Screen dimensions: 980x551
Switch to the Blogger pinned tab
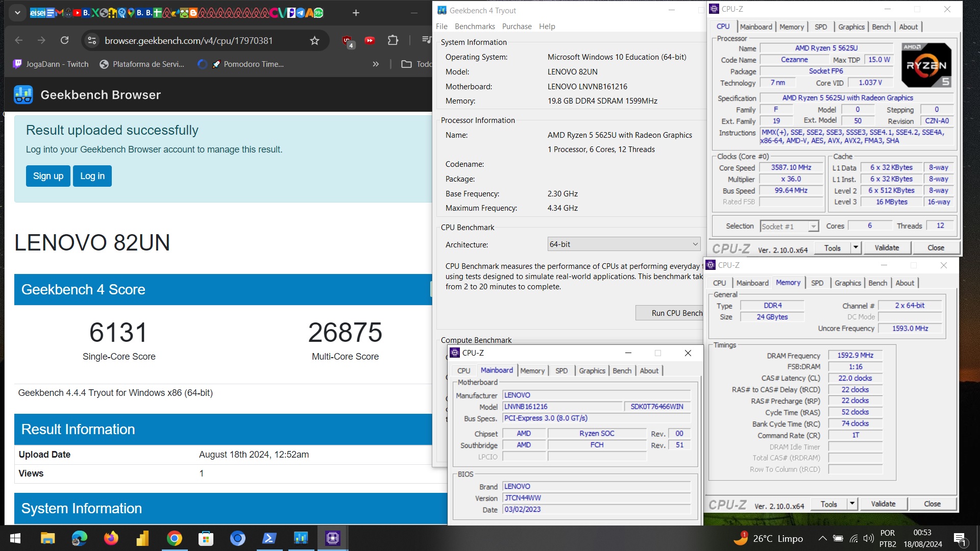[193, 13]
